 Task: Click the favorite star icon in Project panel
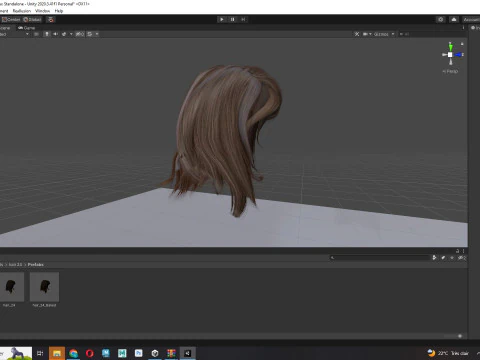click(x=452, y=257)
